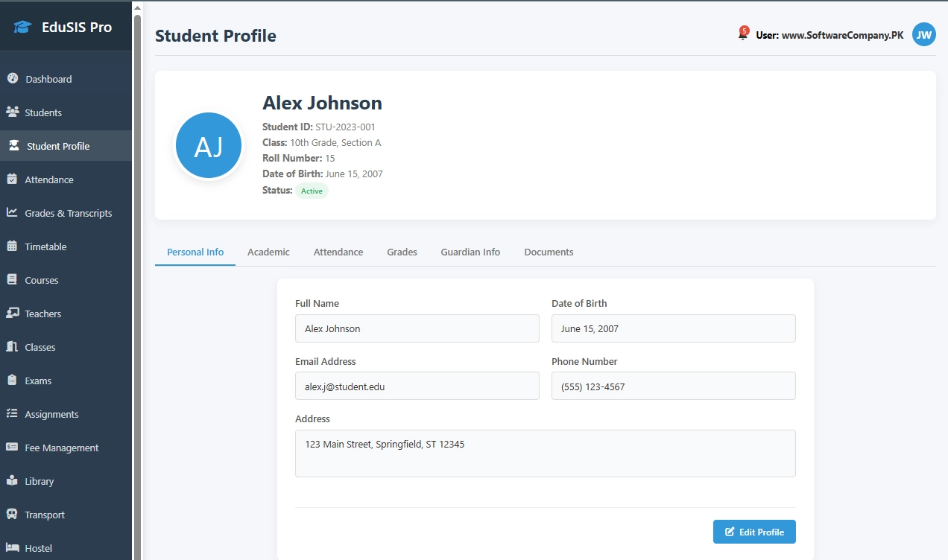Open Assignments from the sidebar menu
This screenshot has width=948, height=560.
[x=51, y=414]
